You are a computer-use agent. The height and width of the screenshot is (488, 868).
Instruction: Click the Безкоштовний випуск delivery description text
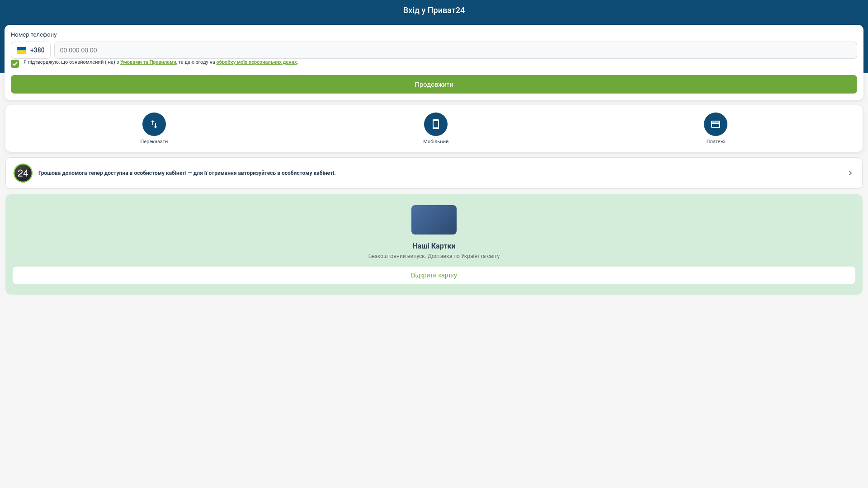point(434,256)
